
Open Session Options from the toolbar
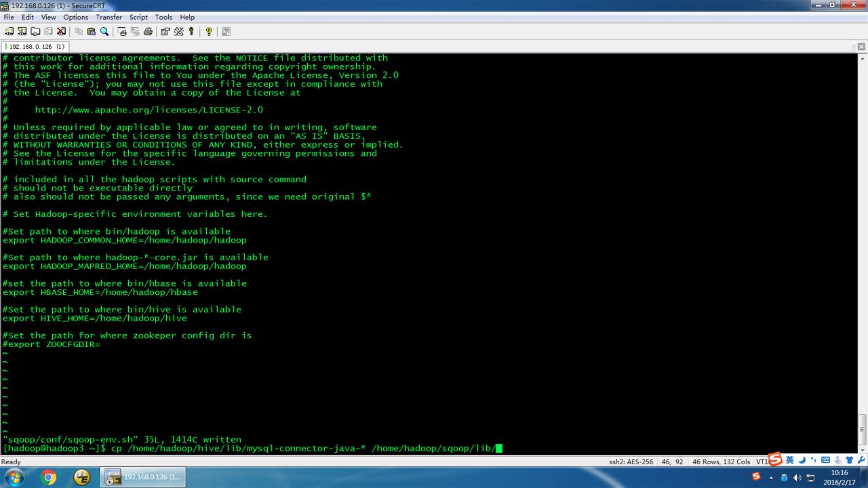[165, 31]
